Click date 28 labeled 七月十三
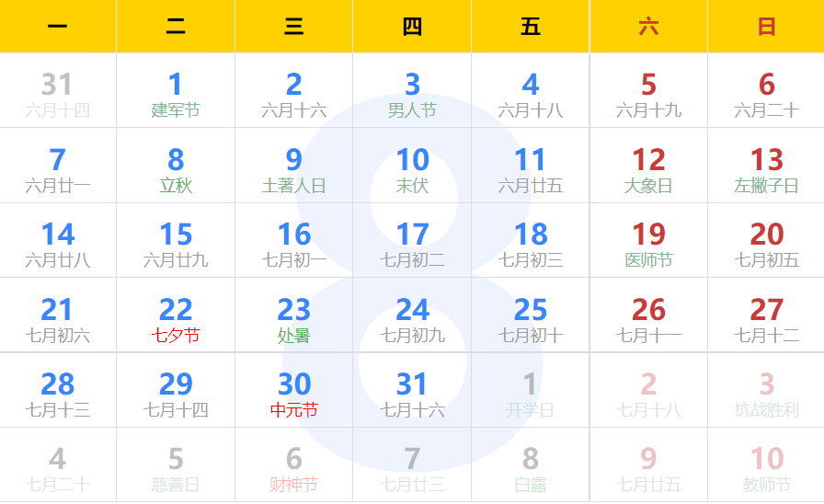This screenshot has height=504, width=824. (58, 390)
